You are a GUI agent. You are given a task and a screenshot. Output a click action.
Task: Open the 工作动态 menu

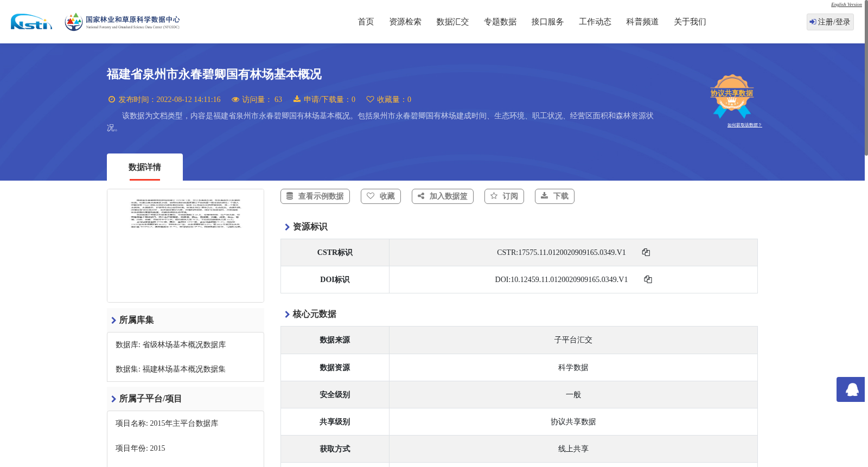pyautogui.click(x=595, y=22)
